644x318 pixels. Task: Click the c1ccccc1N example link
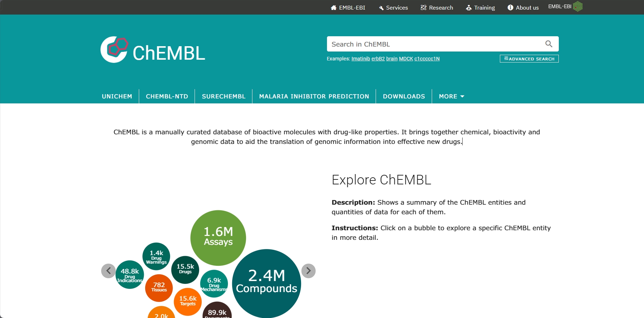click(427, 59)
